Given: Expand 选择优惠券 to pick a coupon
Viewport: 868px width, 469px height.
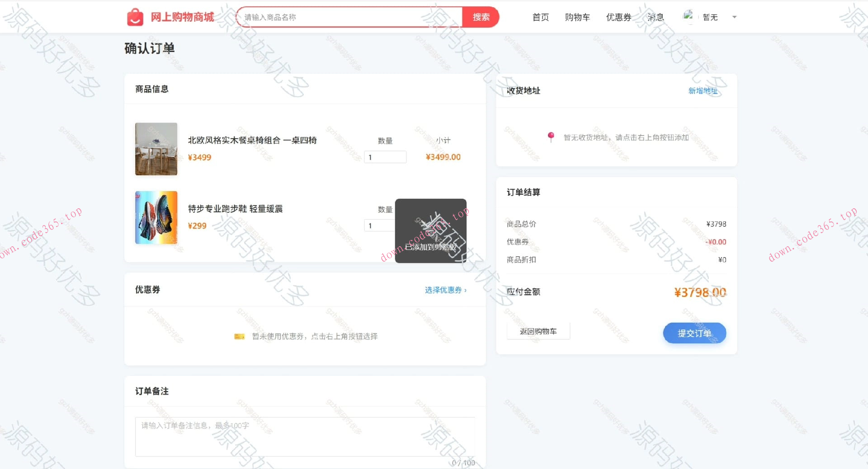Looking at the screenshot, I should [x=445, y=290].
